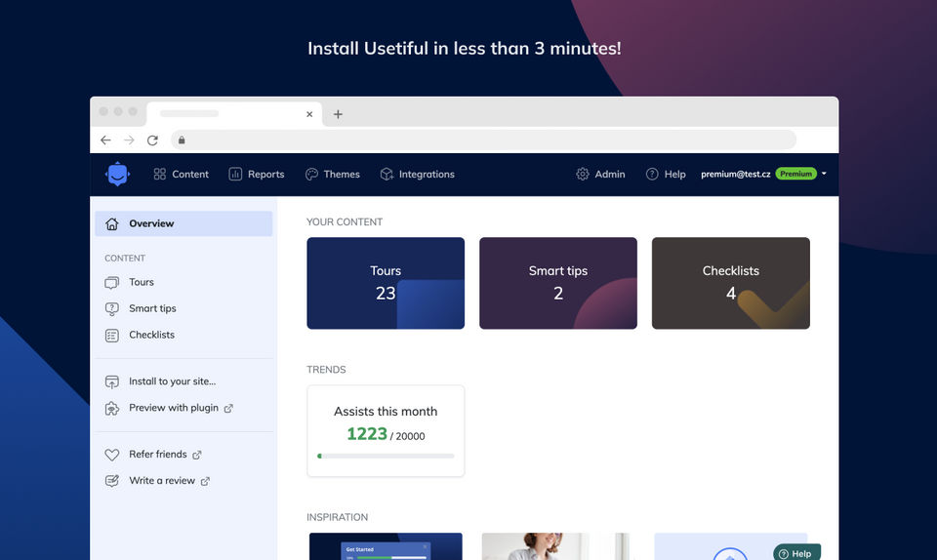Open the Integrations menu
The height and width of the screenshot is (560, 937).
coord(417,174)
